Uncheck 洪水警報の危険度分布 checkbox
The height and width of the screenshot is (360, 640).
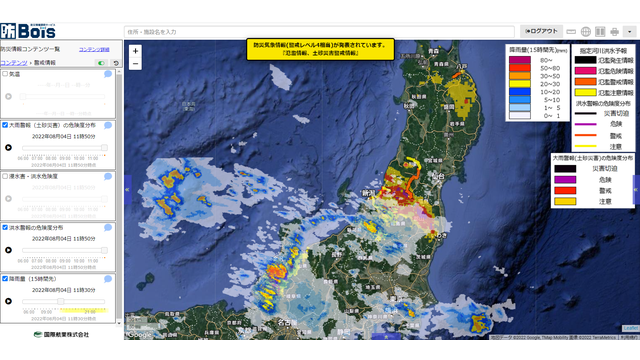point(5,227)
